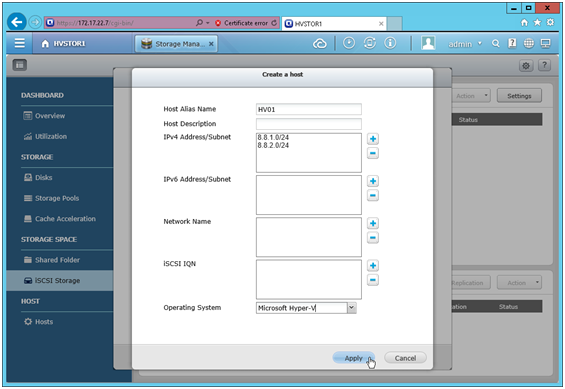Close the HVSTOR1 browser tab
This screenshot has height=389, width=565.
381,24
